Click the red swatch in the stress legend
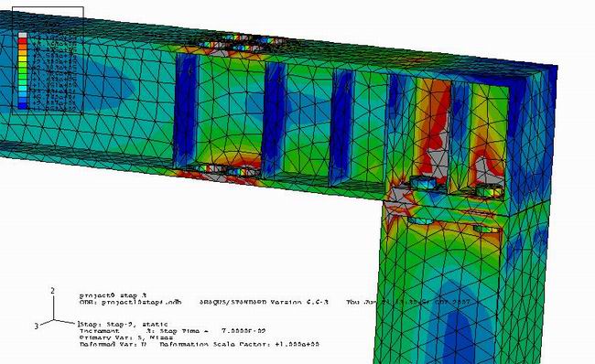The height and width of the screenshot is (364, 595). 23,40
